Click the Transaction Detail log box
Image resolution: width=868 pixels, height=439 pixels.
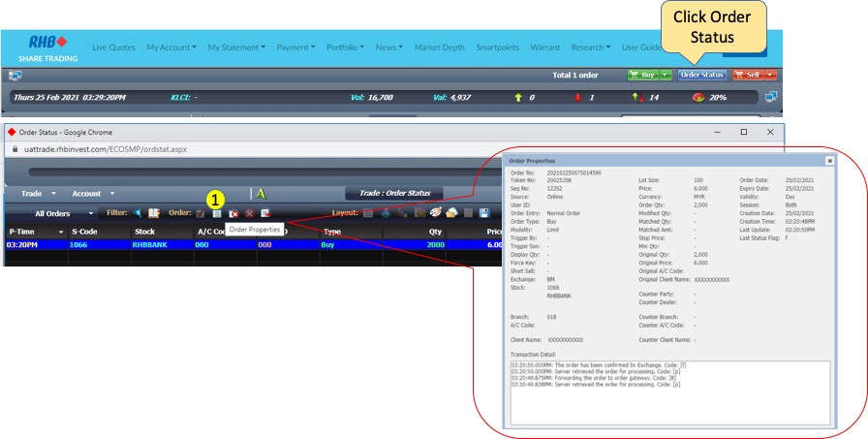669,392
